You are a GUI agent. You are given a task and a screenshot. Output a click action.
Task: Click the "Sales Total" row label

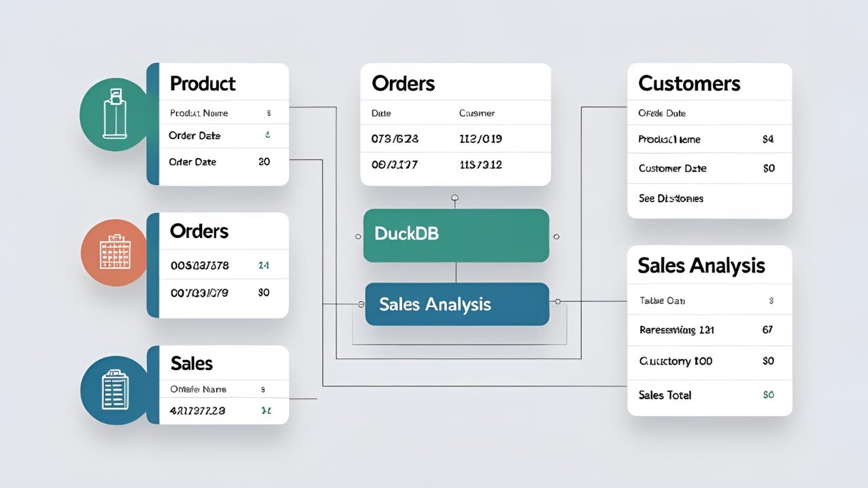(x=665, y=395)
